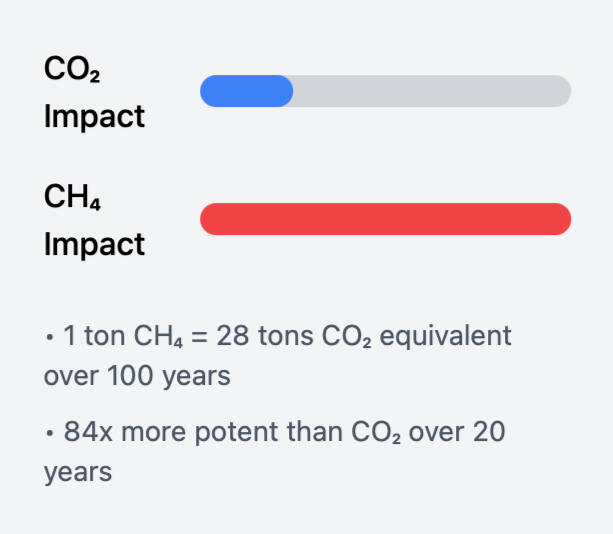Viewport: 613px width, 534px height.
Task: Click the final word "years" on the last line
Action: (x=78, y=472)
